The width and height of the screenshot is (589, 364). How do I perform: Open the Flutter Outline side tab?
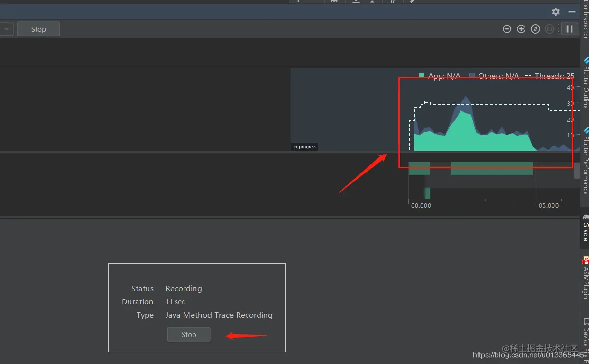[x=585, y=83]
